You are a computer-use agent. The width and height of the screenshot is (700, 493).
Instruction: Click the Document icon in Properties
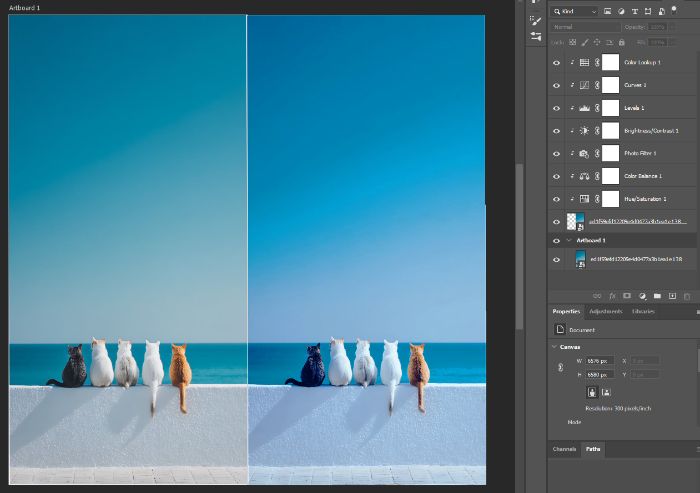(x=559, y=330)
